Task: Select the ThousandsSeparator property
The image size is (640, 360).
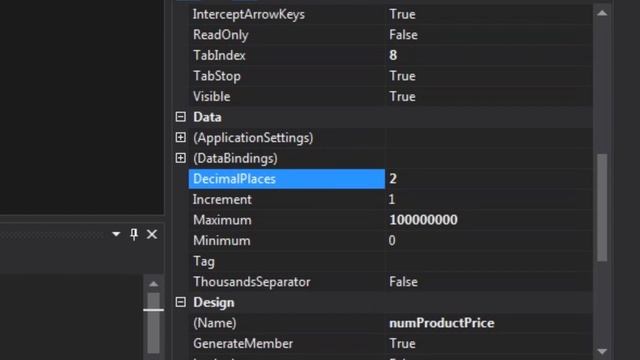Action: point(251,282)
